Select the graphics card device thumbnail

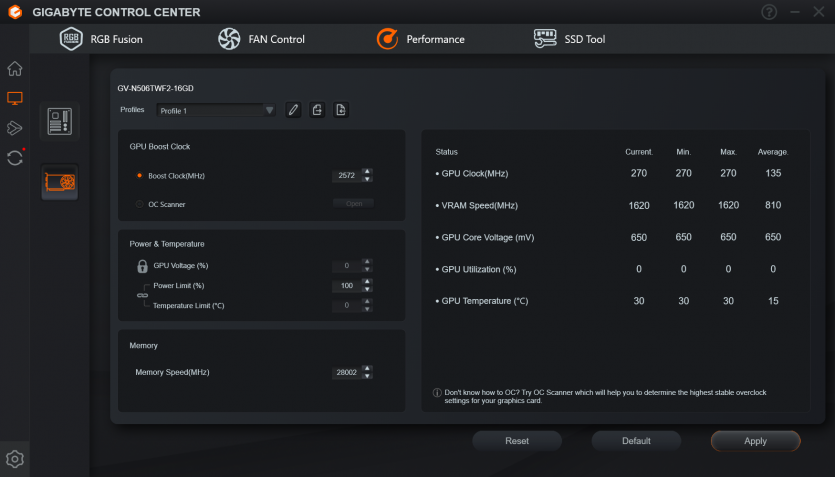coord(59,182)
